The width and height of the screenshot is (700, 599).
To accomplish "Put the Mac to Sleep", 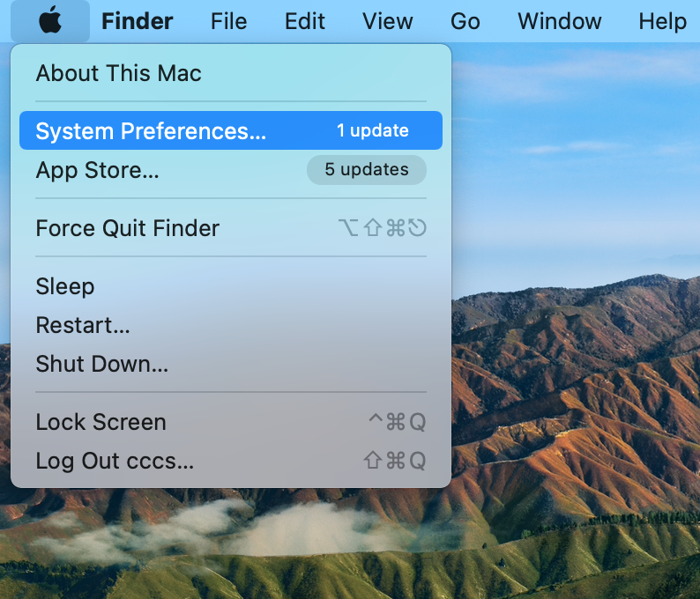I will (64, 286).
